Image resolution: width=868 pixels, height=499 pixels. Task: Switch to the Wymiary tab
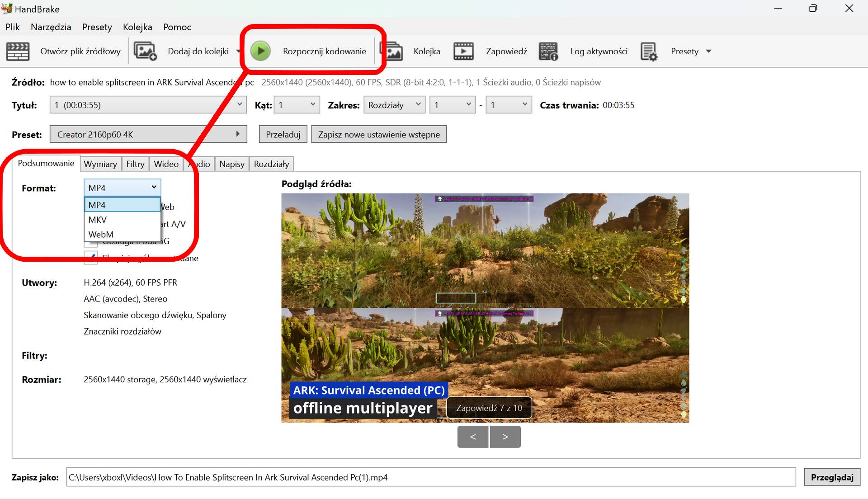[x=100, y=164]
